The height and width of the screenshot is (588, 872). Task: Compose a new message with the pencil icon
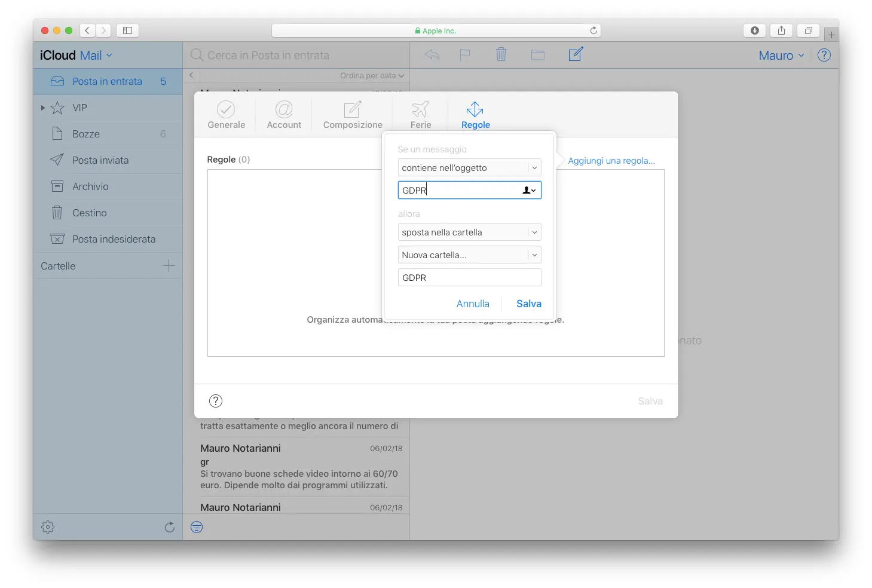574,54
